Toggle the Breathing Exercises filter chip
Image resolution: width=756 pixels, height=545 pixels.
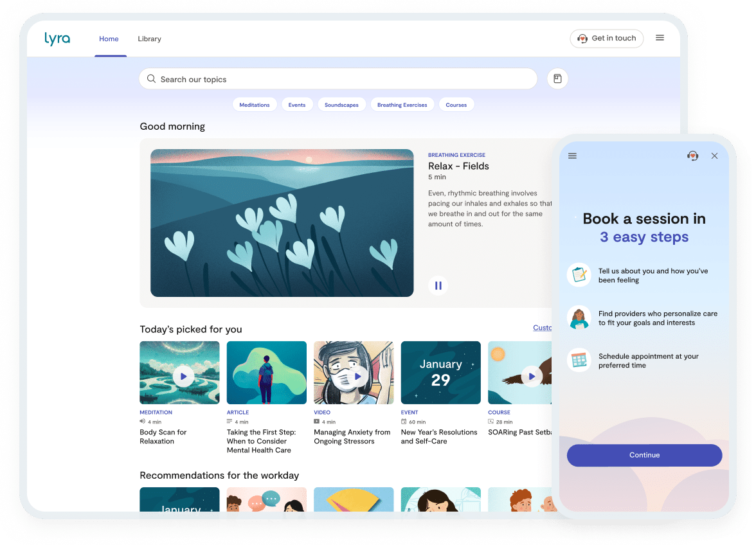coord(402,104)
